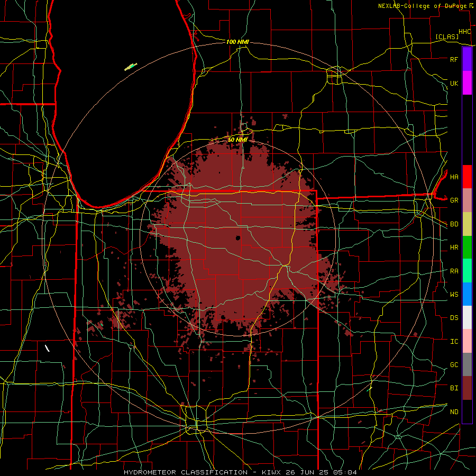Image resolution: width=476 pixels, height=476 pixels.
Task: Click the [CLAS] label above legend
Action: (x=447, y=36)
